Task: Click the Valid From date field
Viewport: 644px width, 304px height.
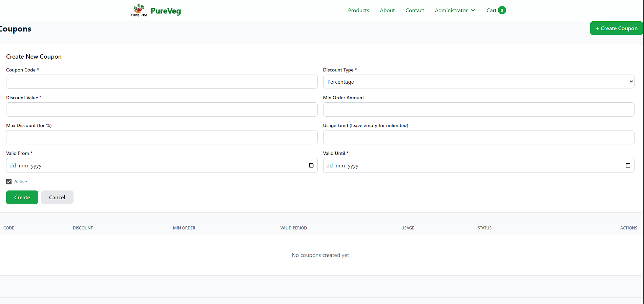Action: 162,165
